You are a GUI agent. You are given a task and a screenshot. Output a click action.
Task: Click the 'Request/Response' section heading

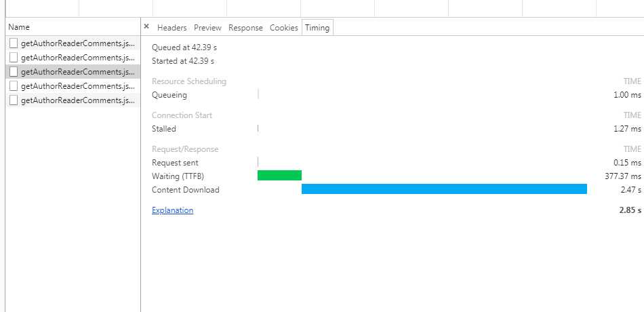[185, 149]
